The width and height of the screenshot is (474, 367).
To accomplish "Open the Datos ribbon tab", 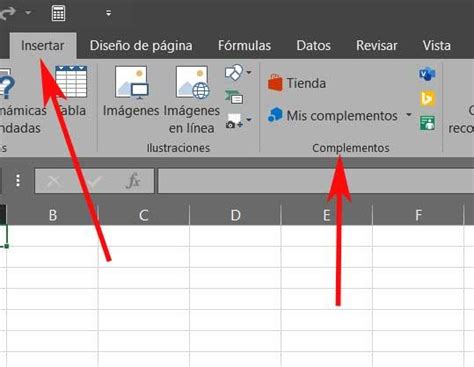I will tap(313, 46).
